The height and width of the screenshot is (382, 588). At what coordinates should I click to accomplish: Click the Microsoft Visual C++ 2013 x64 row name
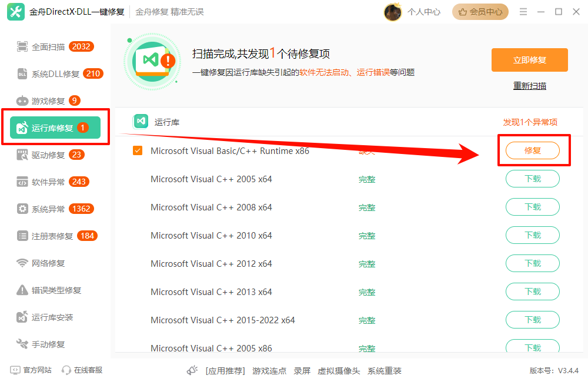(x=211, y=291)
